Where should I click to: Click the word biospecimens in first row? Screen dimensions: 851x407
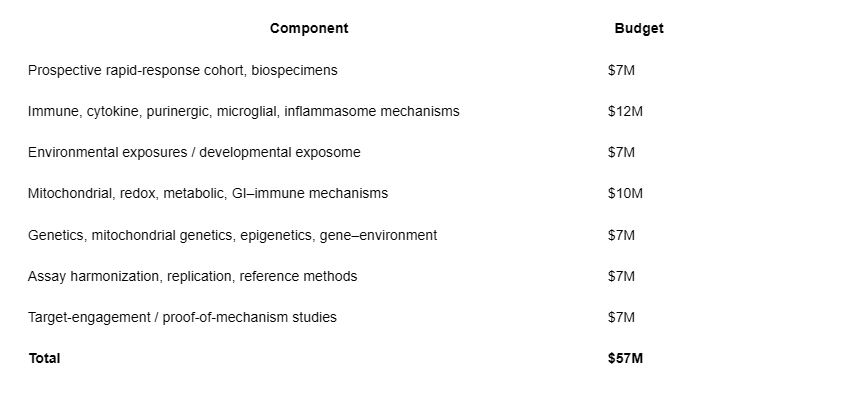[294, 71]
